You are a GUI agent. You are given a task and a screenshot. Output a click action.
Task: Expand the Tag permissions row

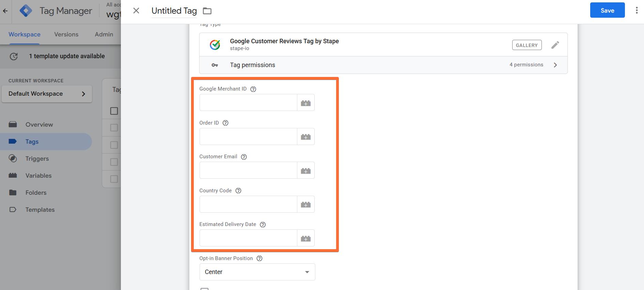tap(383, 65)
